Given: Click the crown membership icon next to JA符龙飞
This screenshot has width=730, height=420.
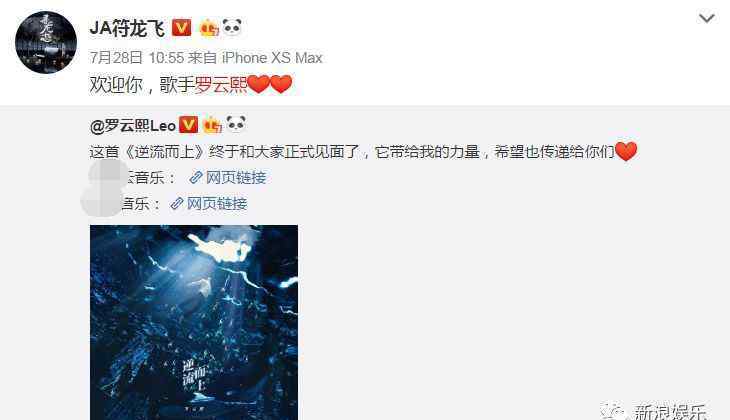Looking at the screenshot, I should [209, 28].
